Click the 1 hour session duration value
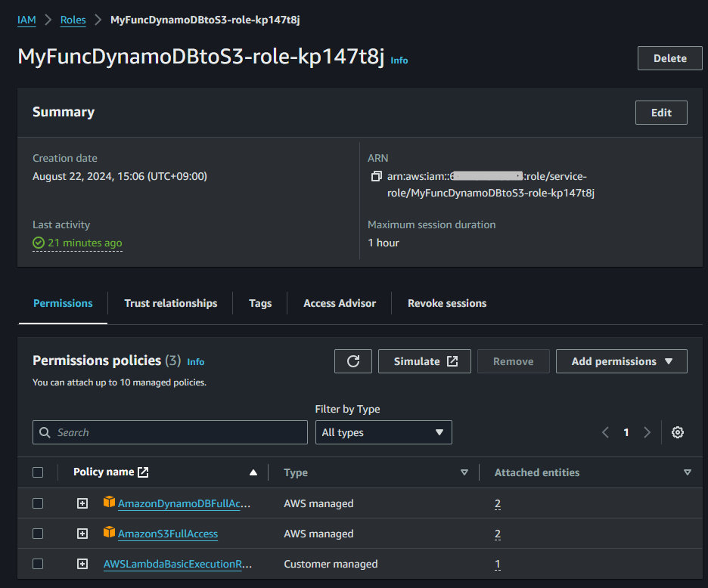This screenshot has width=708, height=588. coord(383,243)
